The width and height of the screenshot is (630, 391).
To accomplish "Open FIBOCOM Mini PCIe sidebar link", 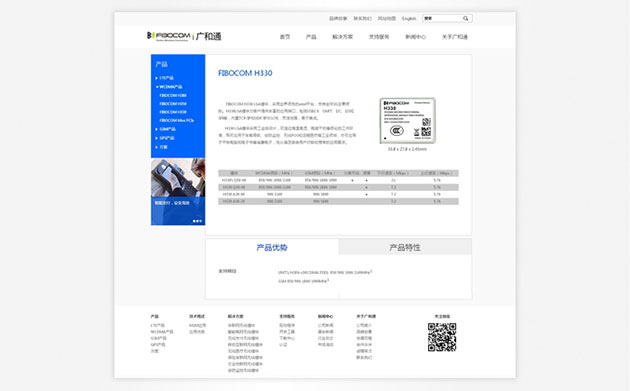I will pos(176,121).
